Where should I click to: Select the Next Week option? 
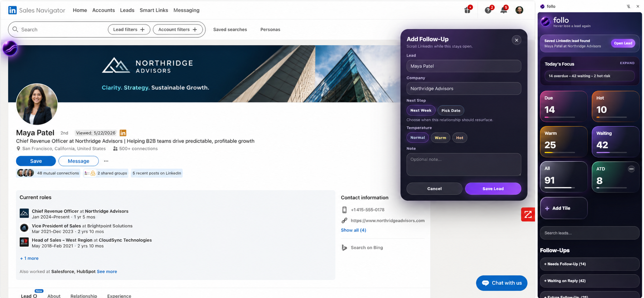(421, 110)
